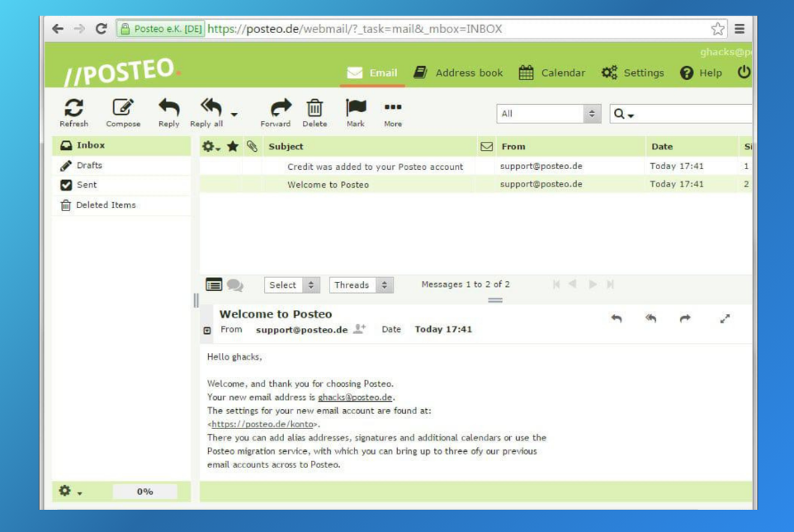Log out using the power icon
Screen dimensions: 794x532
(744, 73)
